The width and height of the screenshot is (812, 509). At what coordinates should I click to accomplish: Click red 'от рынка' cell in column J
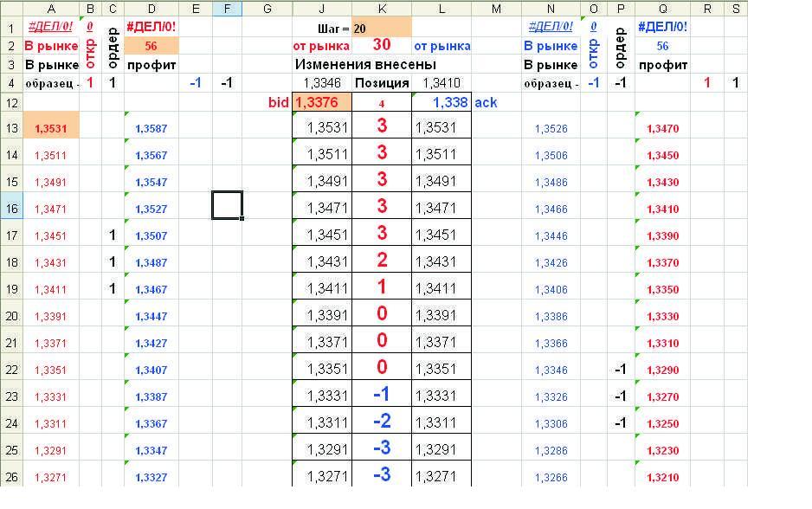pyautogui.click(x=321, y=46)
